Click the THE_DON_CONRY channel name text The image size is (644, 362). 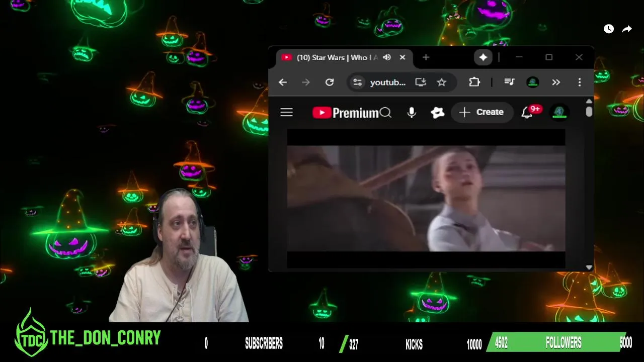tap(106, 338)
